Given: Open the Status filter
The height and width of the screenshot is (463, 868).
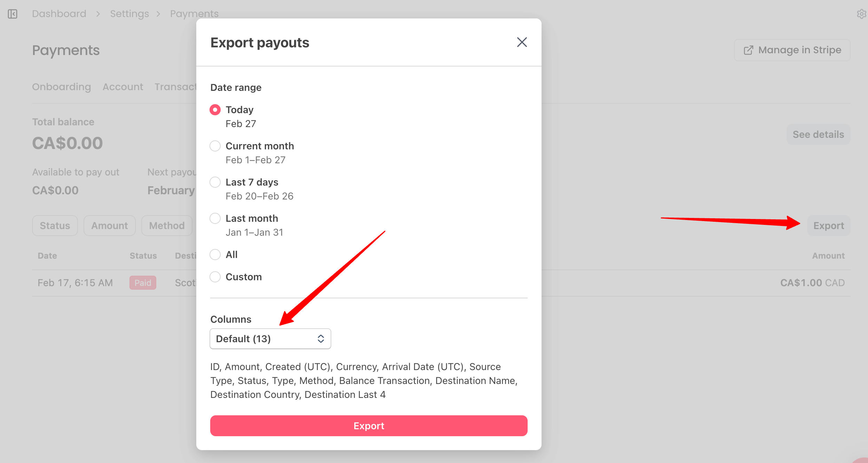Looking at the screenshot, I should tap(55, 226).
